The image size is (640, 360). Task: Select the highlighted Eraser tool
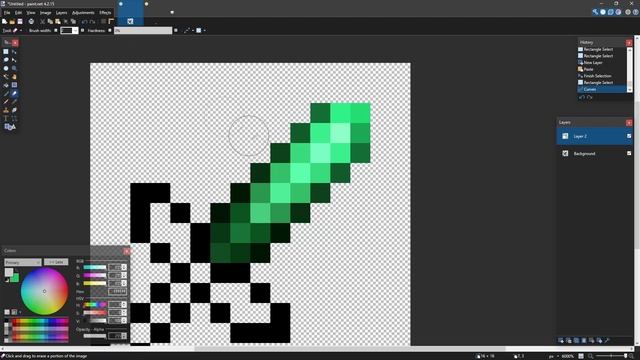pyautogui.click(x=14, y=93)
